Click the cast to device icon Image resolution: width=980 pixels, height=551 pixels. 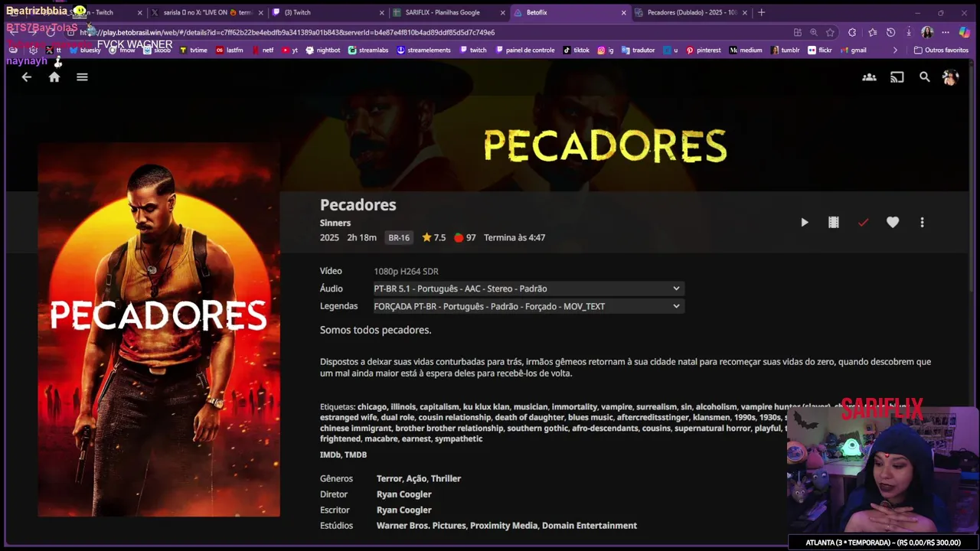[897, 77]
